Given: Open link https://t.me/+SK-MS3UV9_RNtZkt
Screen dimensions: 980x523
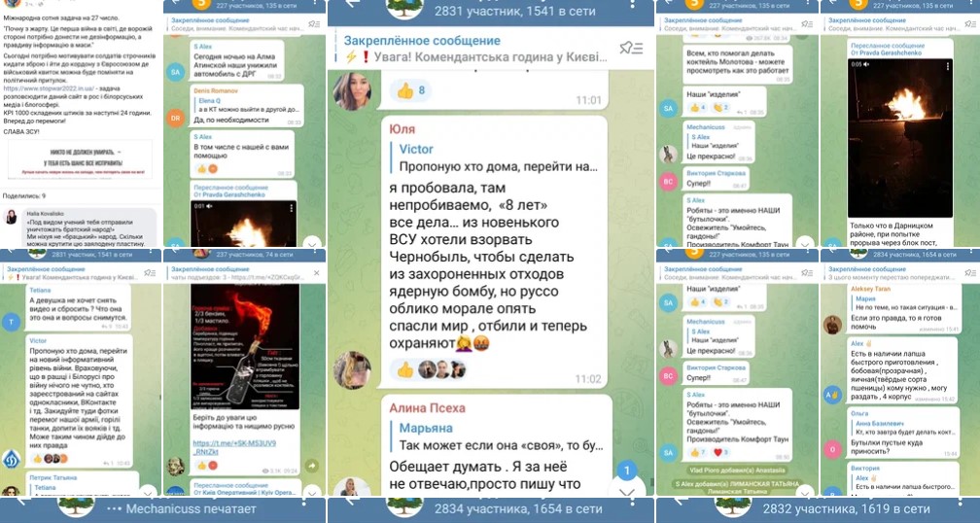Looking at the screenshot, I should pos(234,447).
